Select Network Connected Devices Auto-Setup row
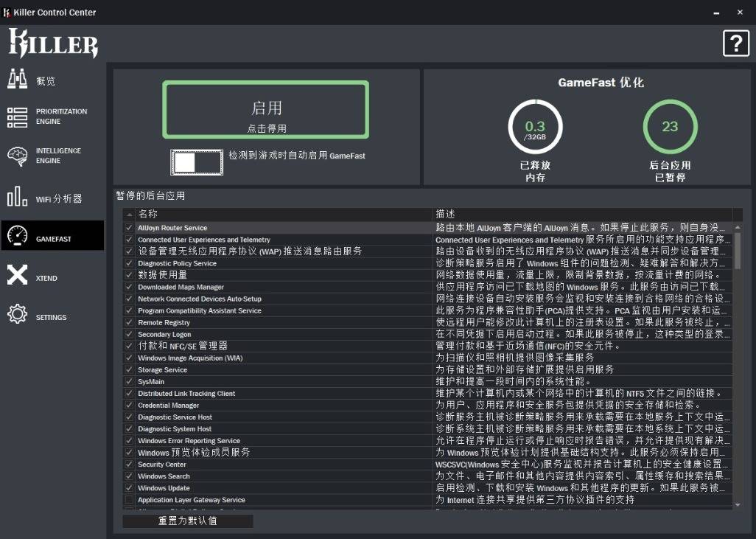This screenshot has width=756, height=539. 427,299
